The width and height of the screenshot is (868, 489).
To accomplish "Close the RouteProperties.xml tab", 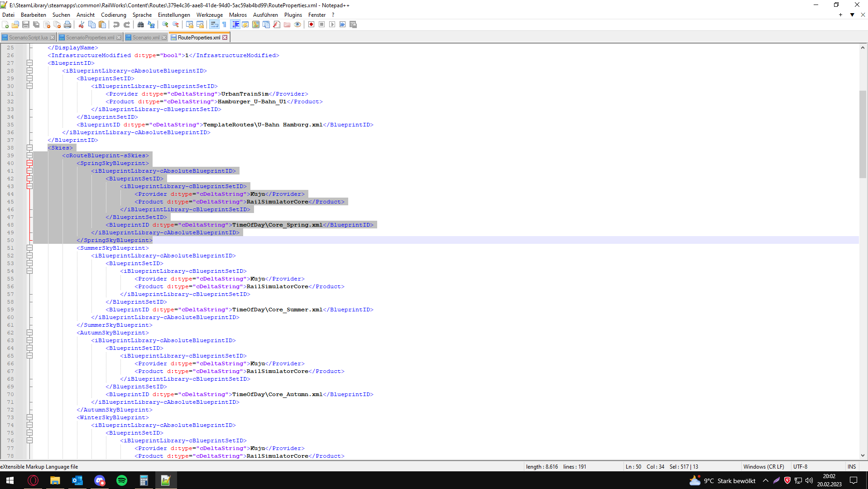I will (225, 38).
